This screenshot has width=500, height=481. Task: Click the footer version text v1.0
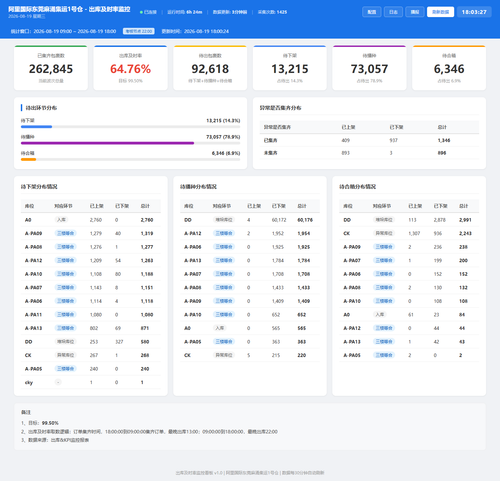click(x=218, y=473)
